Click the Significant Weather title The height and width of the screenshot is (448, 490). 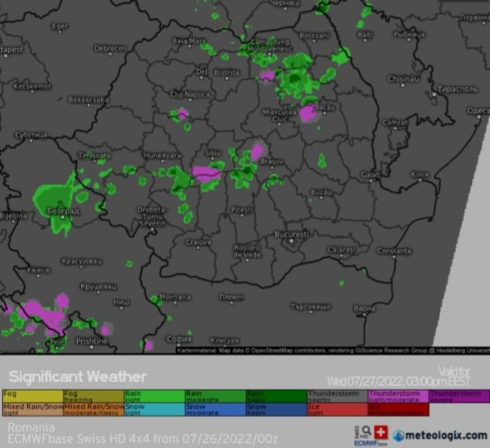pyautogui.click(x=77, y=376)
